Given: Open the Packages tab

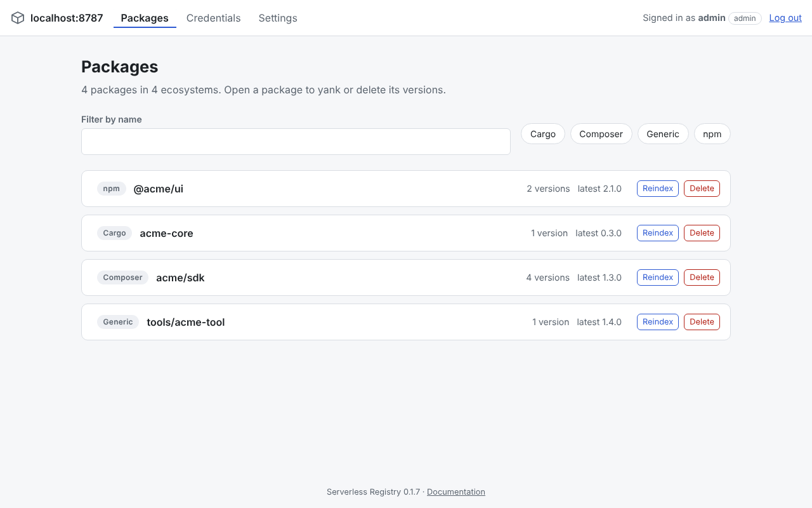Looking at the screenshot, I should pos(145,18).
